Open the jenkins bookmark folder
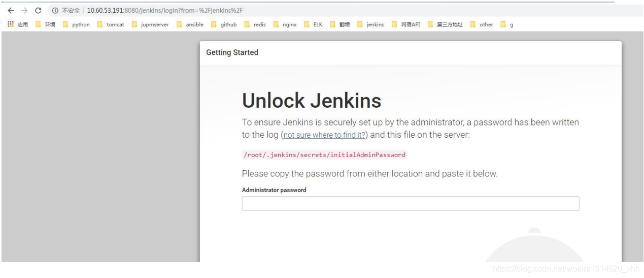The image size is (644, 278). click(x=370, y=24)
